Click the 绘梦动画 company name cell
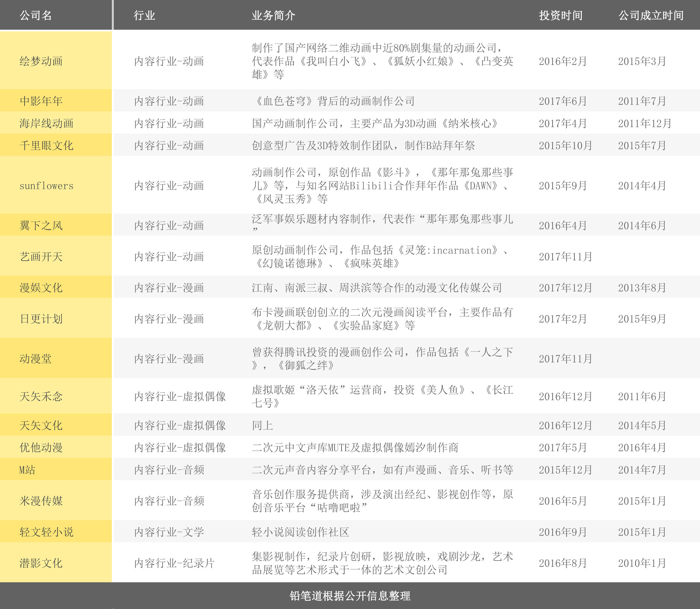Viewport: 700px width, 609px height. point(41,61)
